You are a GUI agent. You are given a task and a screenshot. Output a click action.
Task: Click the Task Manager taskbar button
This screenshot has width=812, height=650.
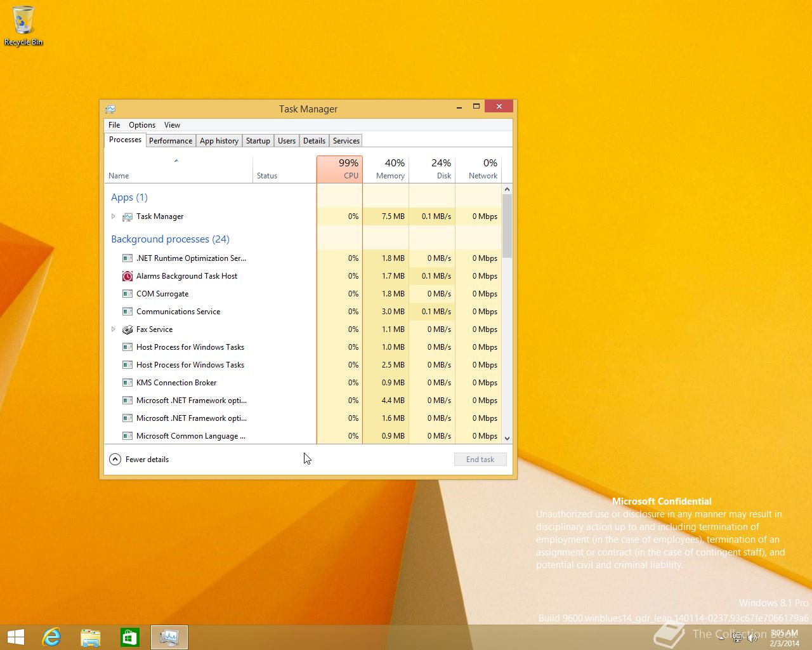click(x=169, y=637)
